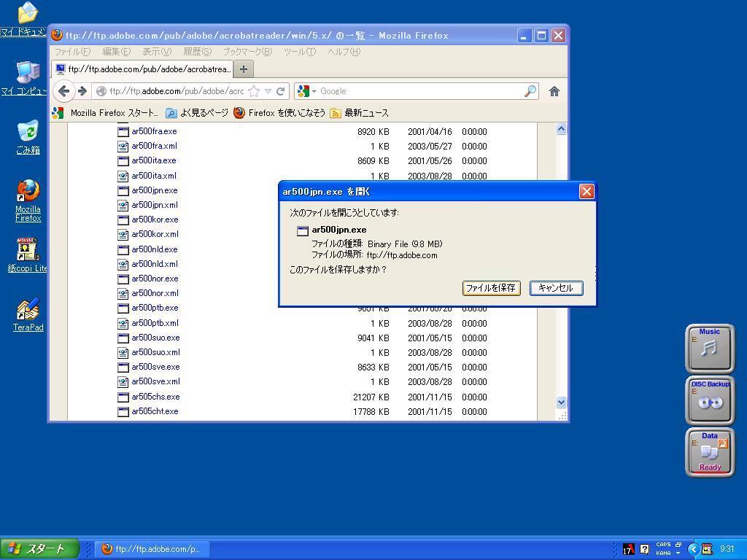Click the file icon beside ar500suo.exe
Screen dimensions: 747x560
click(123, 338)
